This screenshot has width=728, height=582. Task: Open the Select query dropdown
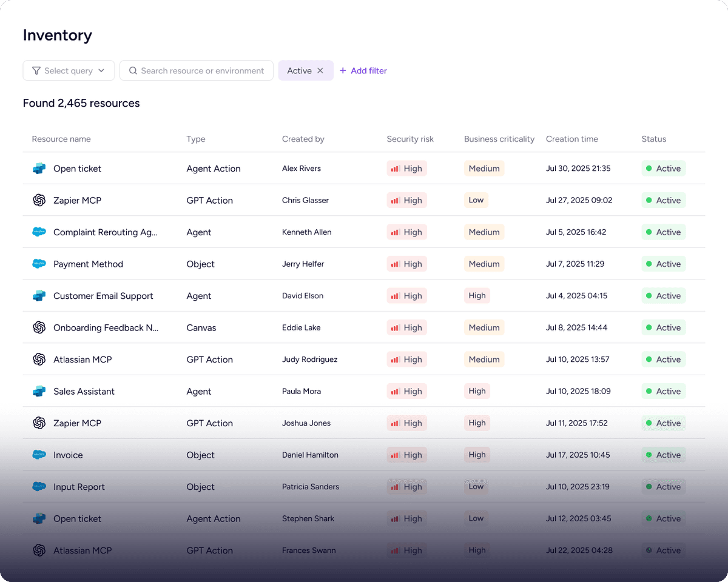[69, 71]
